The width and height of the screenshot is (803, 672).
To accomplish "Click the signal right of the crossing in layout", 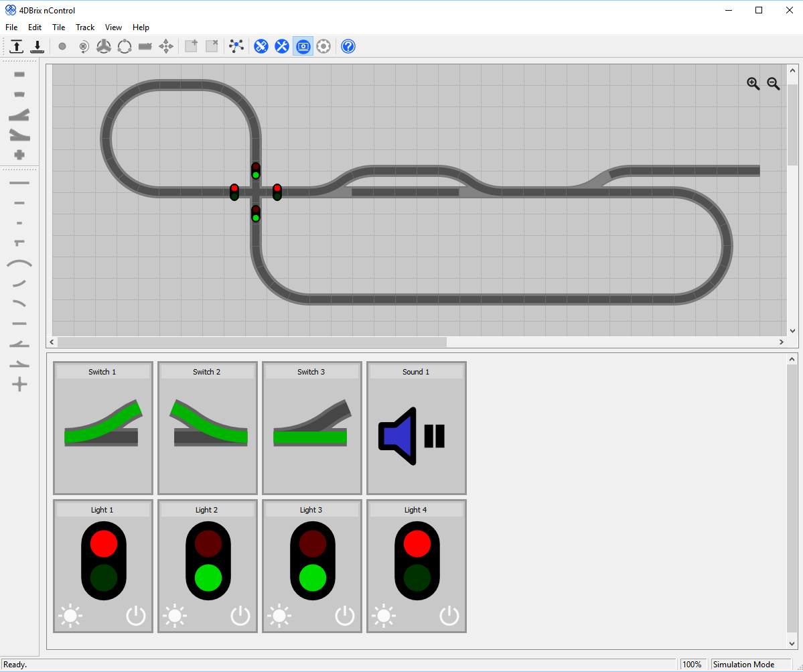I will pos(277,192).
